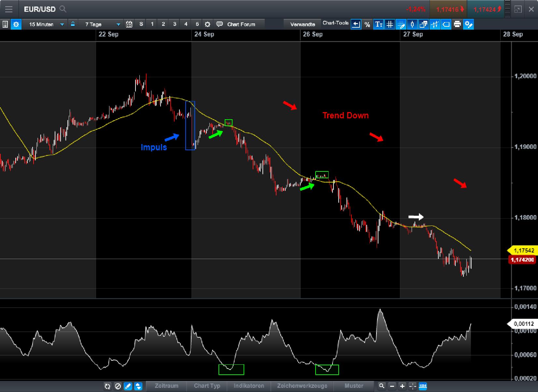Click the yellow 1,17542 moving average price label

coord(524,250)
